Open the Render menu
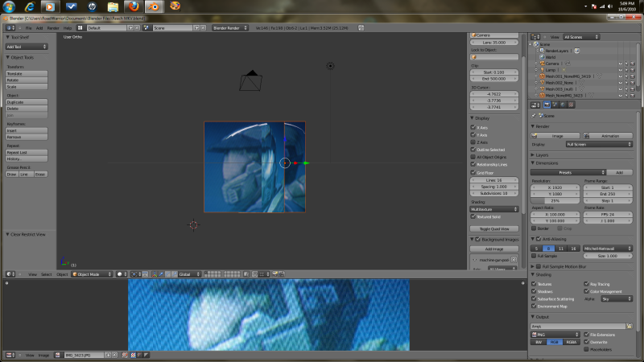 pyautogui.click(x=52, y=27)
